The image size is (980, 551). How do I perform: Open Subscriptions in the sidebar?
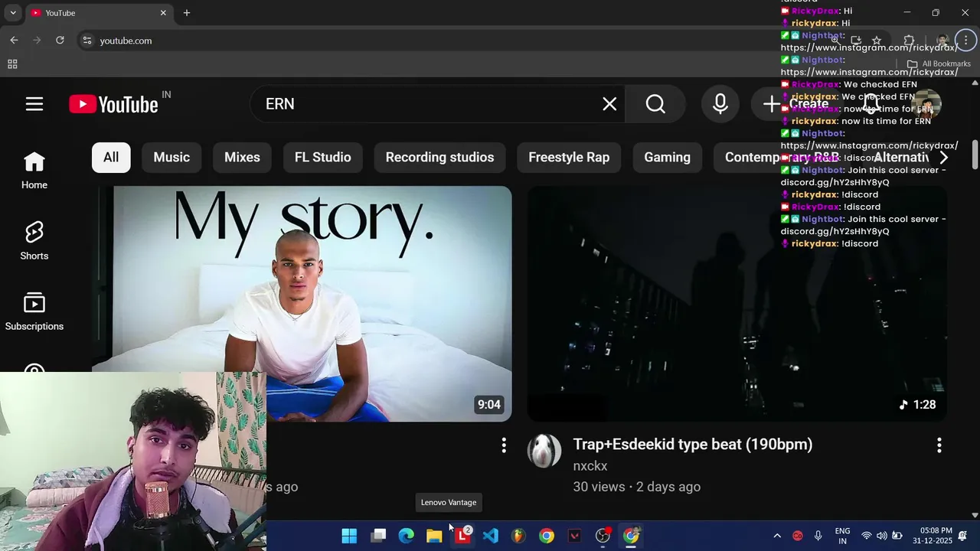pyautogui.click(x=34, y=312)
